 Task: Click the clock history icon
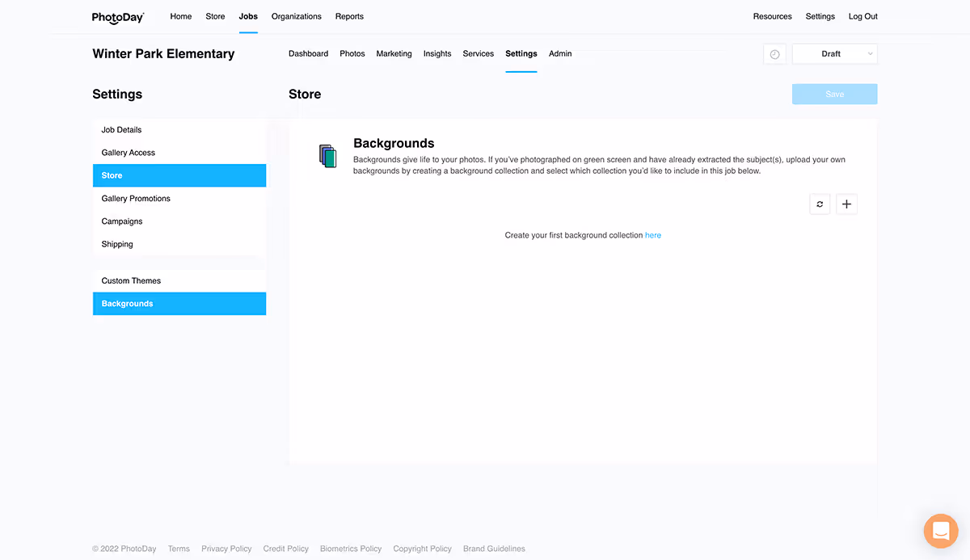click(x=774, y=54)
